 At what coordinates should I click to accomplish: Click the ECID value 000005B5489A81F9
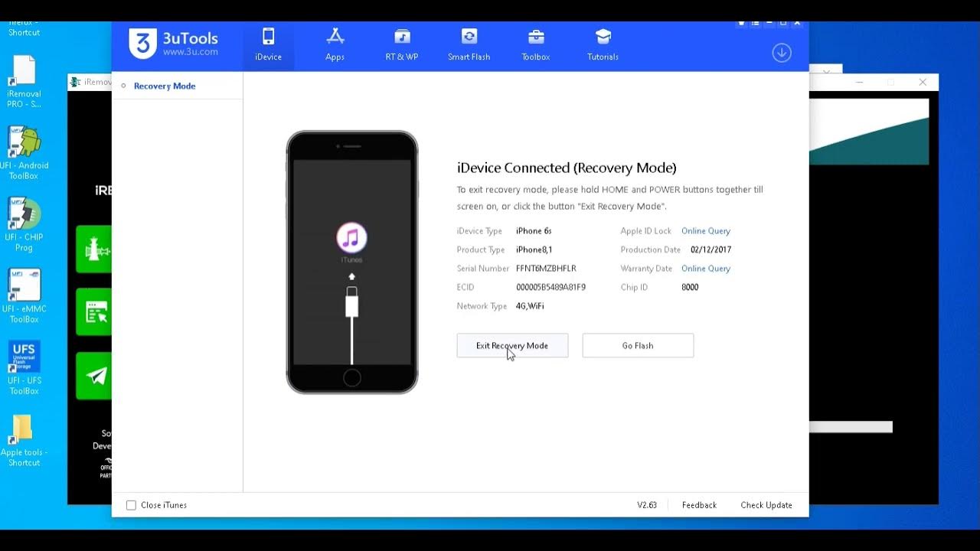pyautogui.click(x=550, y=288)
